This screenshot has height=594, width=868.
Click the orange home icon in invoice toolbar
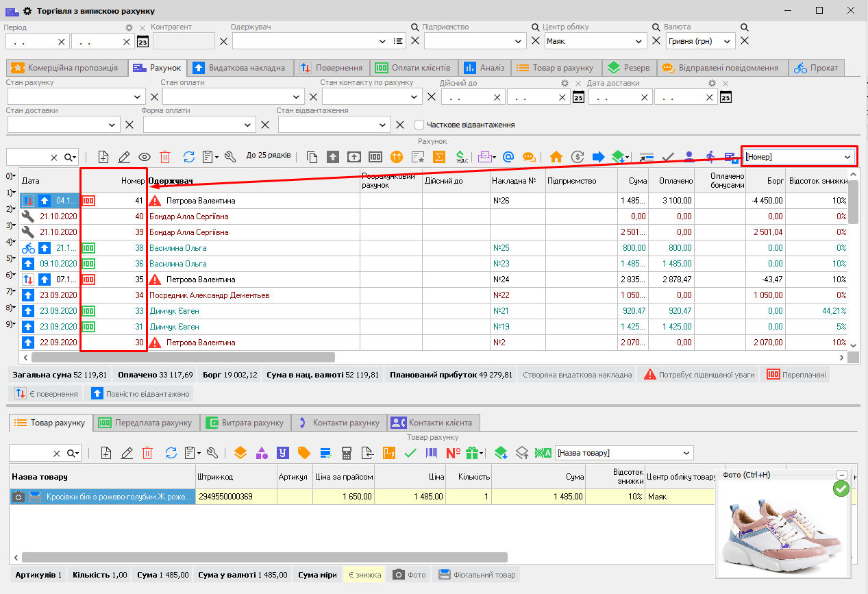pyautogui.click(x=556, y=157)
